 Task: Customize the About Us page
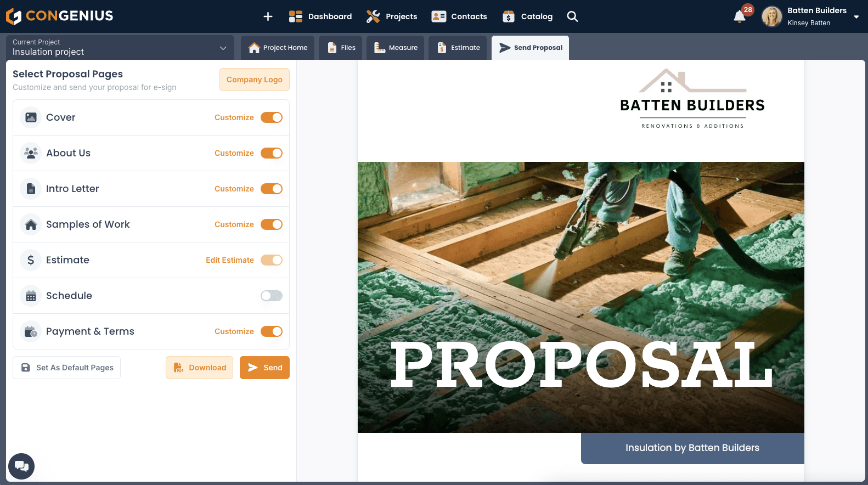(234, 153)
